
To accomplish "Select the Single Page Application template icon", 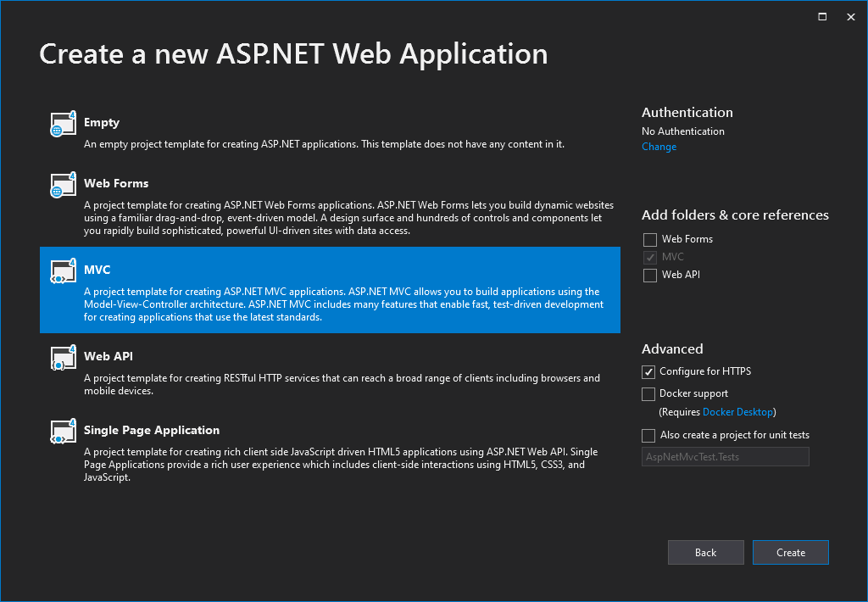I will tap(63, 431).
